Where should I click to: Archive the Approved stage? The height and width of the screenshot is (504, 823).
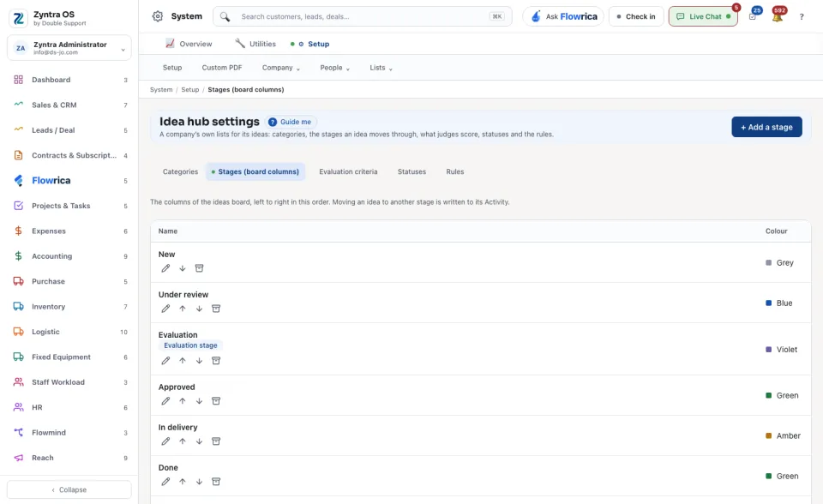216,401
